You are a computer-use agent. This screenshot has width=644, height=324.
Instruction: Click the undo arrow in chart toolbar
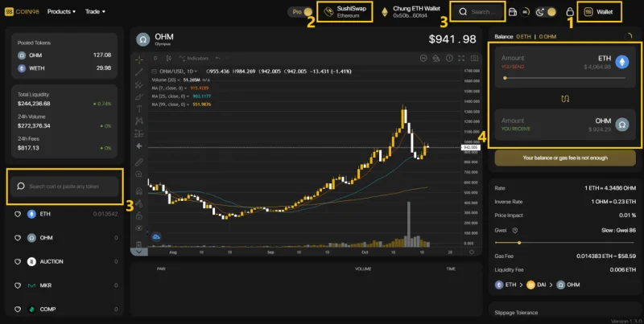click(x=218, y=58)
